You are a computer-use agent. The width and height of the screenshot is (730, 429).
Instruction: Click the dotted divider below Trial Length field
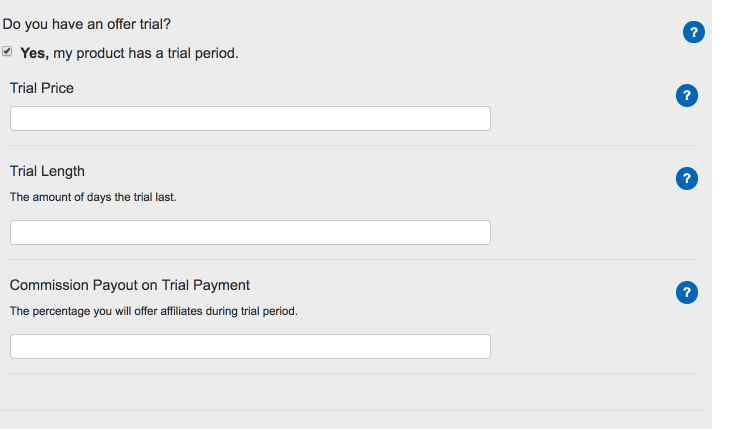point(354,259)
